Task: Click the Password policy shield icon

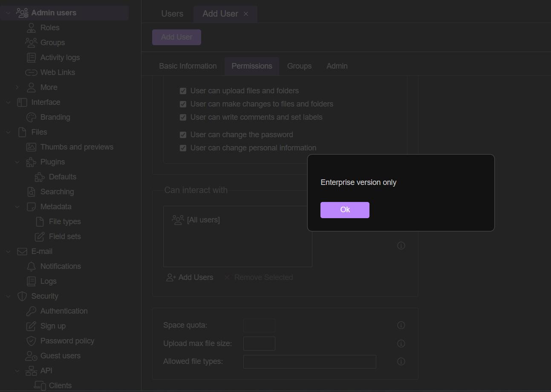Action: point(31,341)
